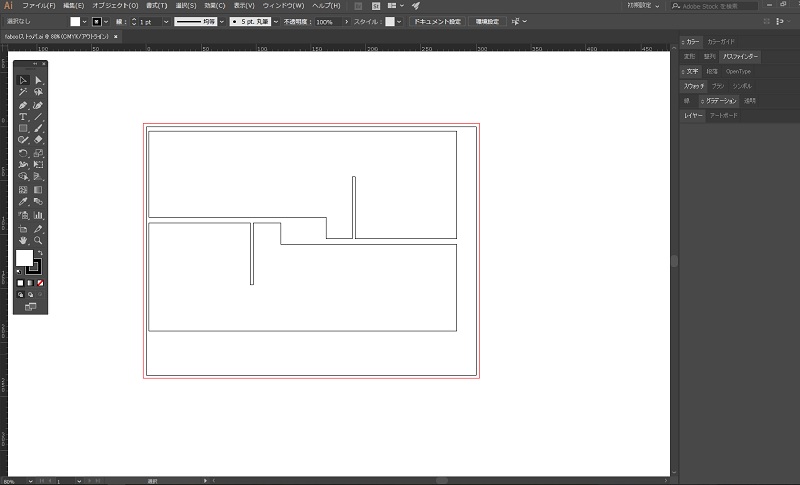The image size is (800, 485).
Task: Select the Pen tool
Action: click(22, 104)
